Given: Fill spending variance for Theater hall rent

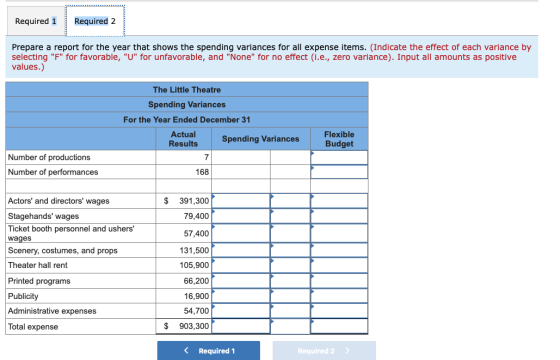Looking at the screenshot, I should 241,265.
